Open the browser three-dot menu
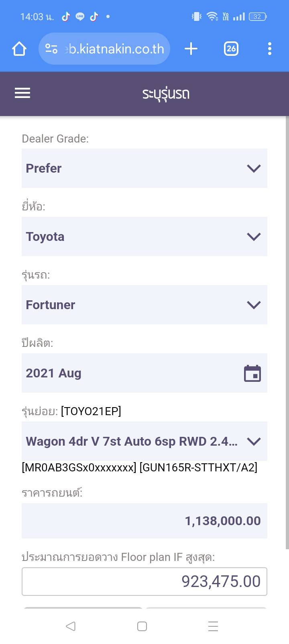 pos(270,49)
